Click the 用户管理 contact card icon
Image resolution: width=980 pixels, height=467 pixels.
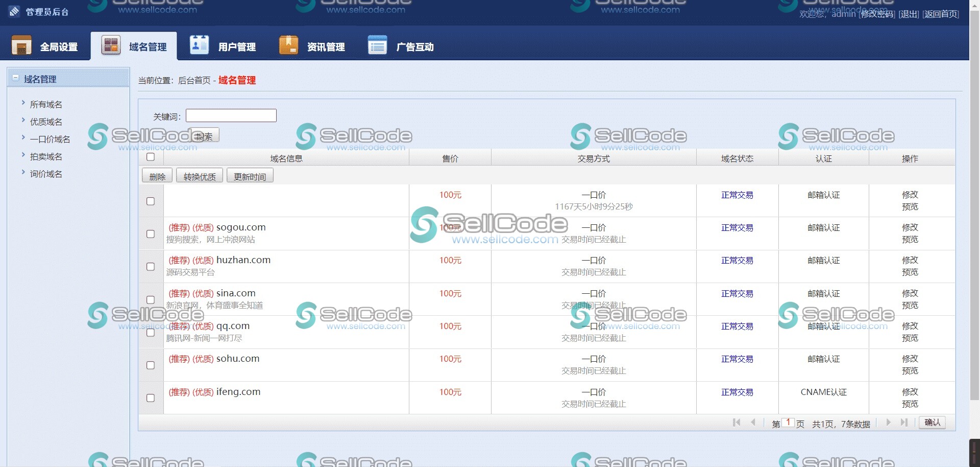pyautogui.click(x=199, y=45)
